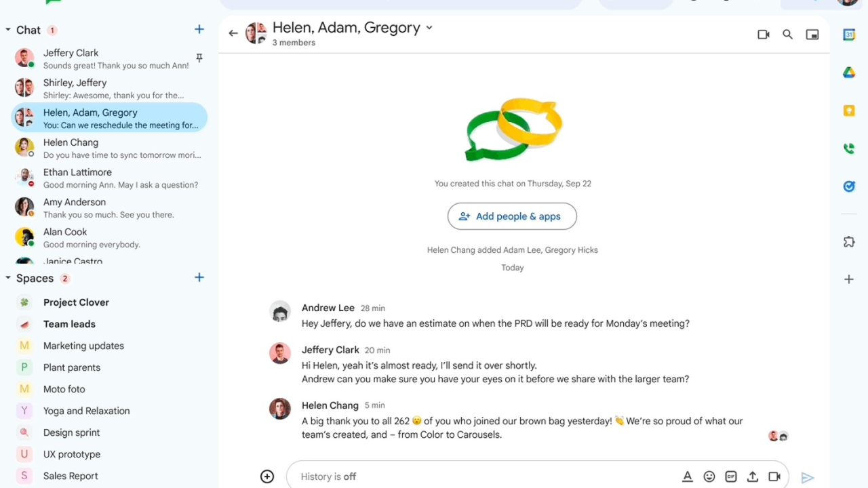
Task: Start a new chat with plus button
Action: click(199, 29)
